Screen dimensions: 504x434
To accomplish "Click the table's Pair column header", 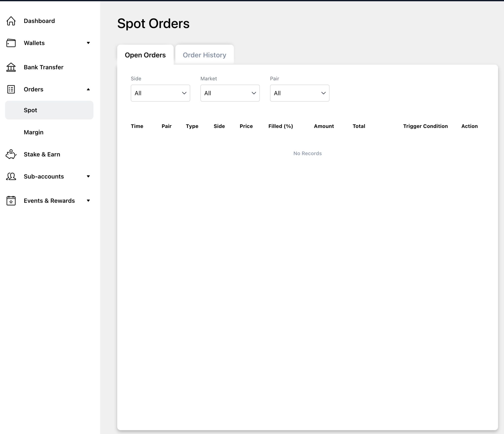I will pos(167,126).
